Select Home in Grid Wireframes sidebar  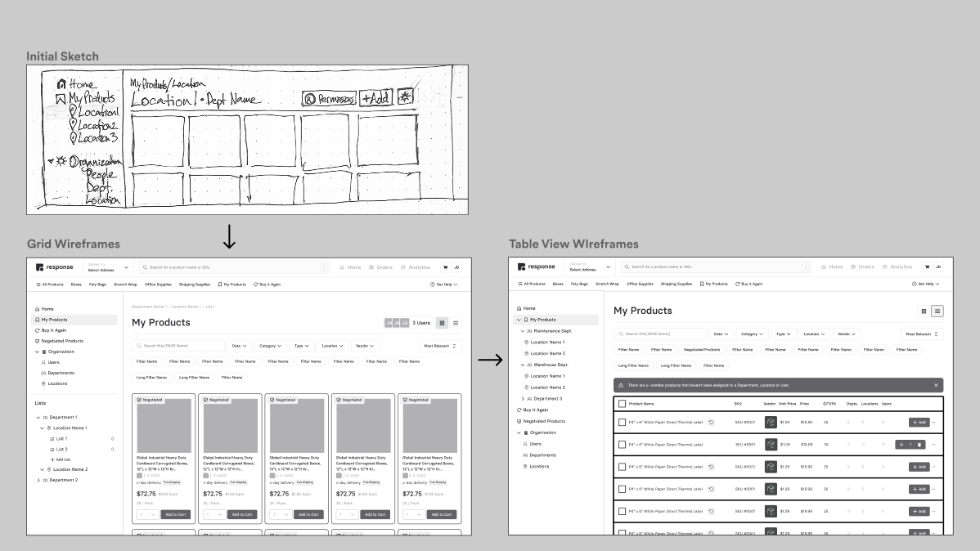pos(44,309)
